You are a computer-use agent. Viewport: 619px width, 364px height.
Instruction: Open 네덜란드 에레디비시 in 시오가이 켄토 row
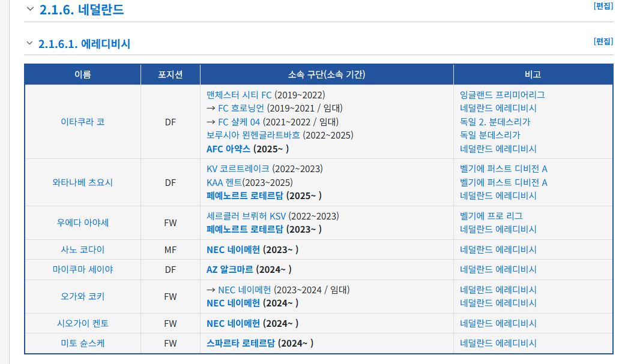pos(498,323)
